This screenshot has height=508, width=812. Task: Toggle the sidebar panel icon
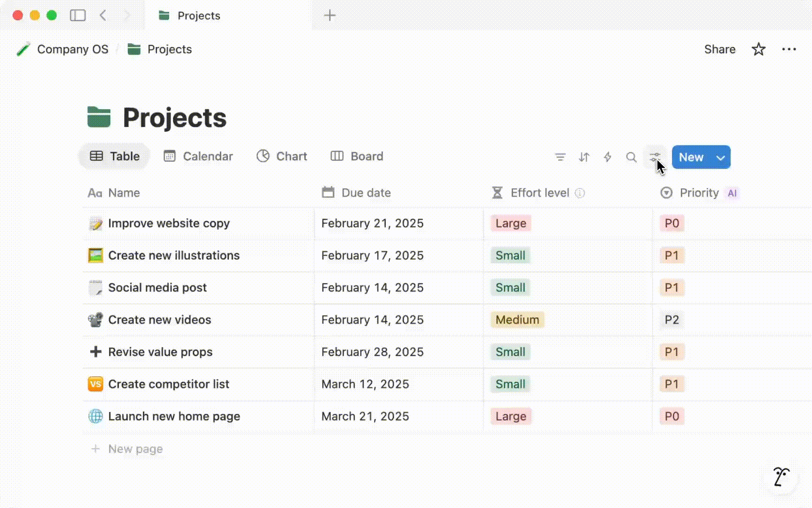78,16
